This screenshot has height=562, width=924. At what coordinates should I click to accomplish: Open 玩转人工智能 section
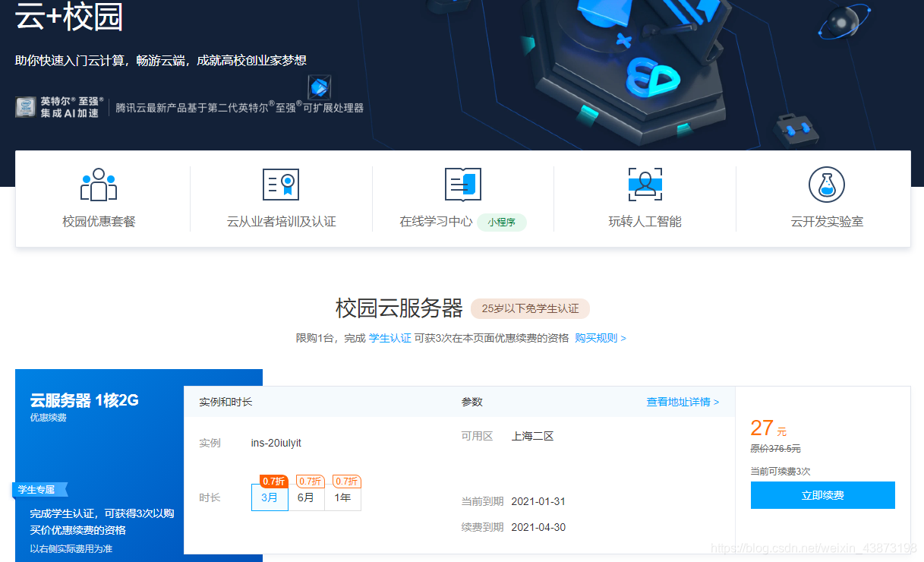click(645, 222)
